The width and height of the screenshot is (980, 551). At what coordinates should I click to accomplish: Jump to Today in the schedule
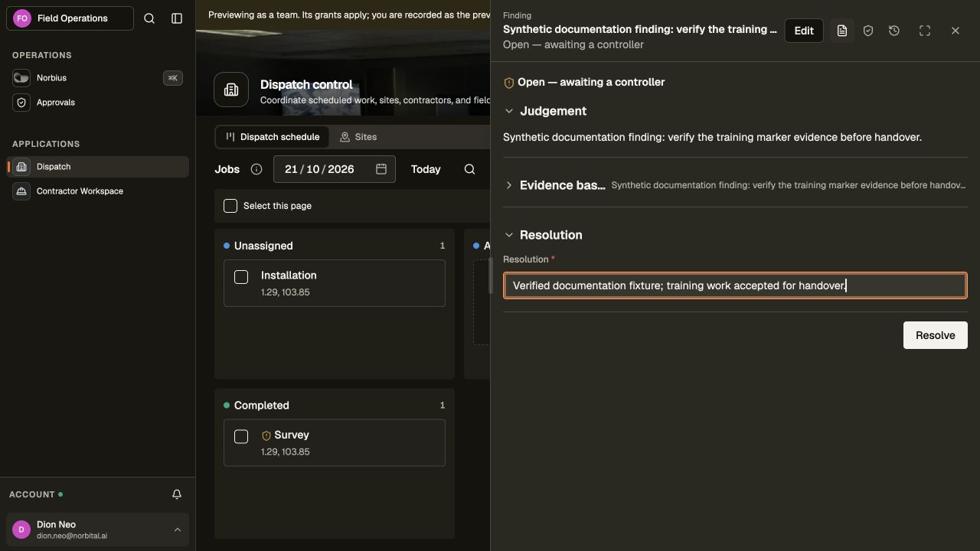point(426,169)
